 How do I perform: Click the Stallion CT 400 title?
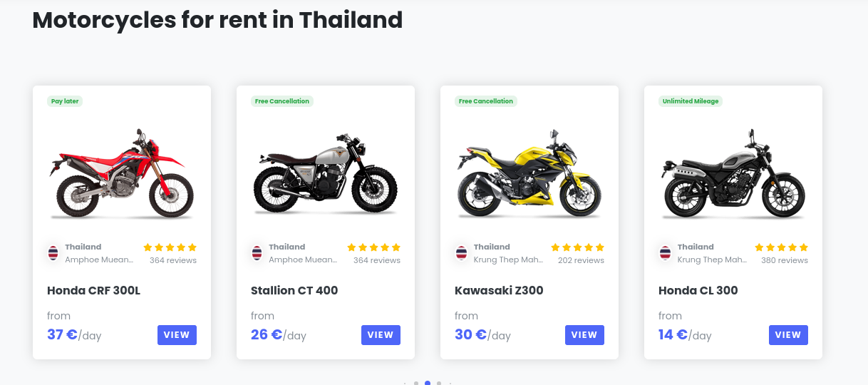(294, 290)
